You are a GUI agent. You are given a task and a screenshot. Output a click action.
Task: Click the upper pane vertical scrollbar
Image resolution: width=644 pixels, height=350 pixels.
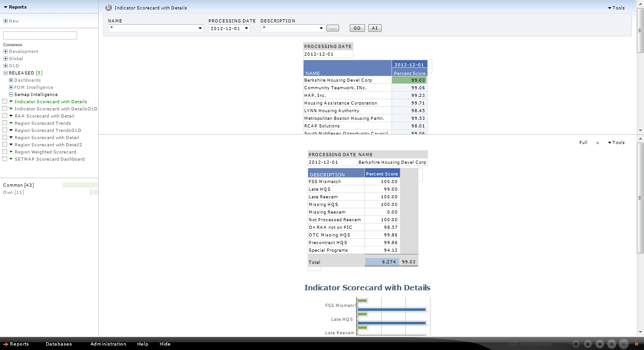(640, 31)
